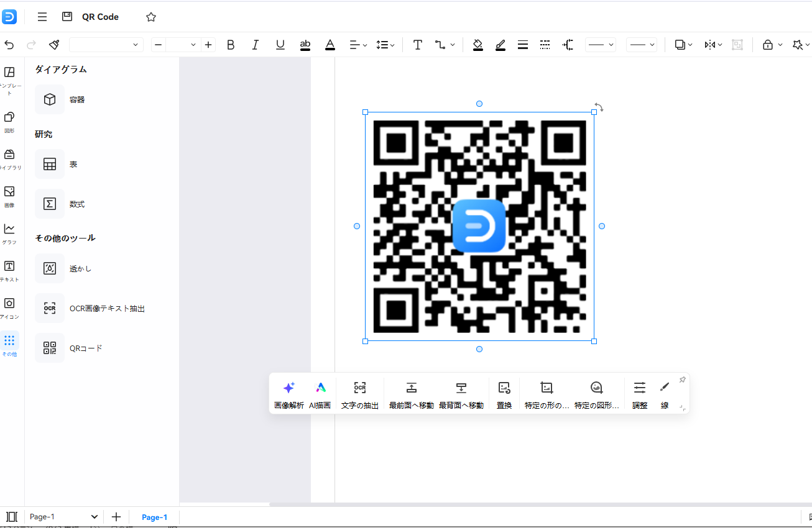Image resolution: width=812 pixels, height=528 pixels.
Task: Click the 置換 replace image icon
Action: pyautogui.click(x=504, y=388)
